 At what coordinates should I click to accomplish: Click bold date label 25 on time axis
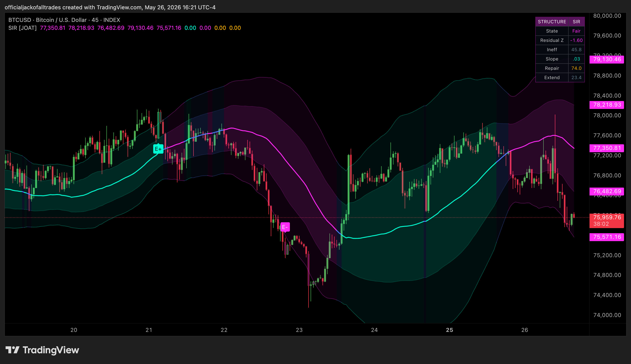(449, 330)
